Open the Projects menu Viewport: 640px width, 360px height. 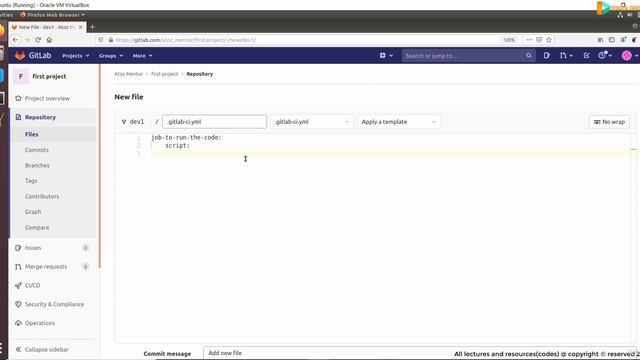pyautogui.click(x=76, y=56)
